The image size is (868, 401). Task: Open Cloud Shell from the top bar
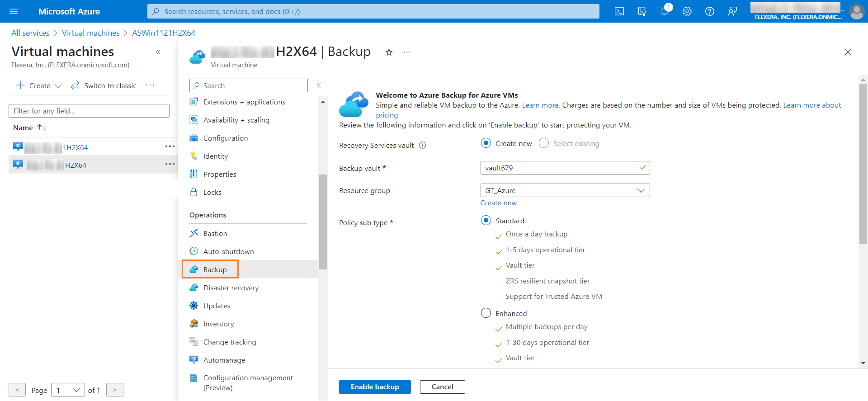619,11
